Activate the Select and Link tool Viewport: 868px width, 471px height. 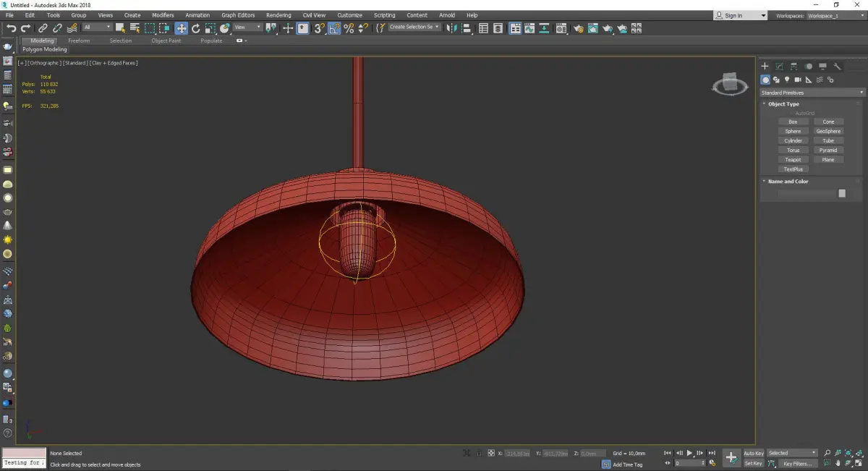pos(43,28)
